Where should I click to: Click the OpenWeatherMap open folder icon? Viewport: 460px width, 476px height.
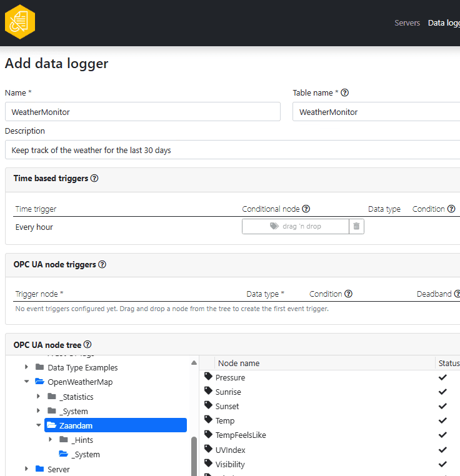click(x=39, y=381)
